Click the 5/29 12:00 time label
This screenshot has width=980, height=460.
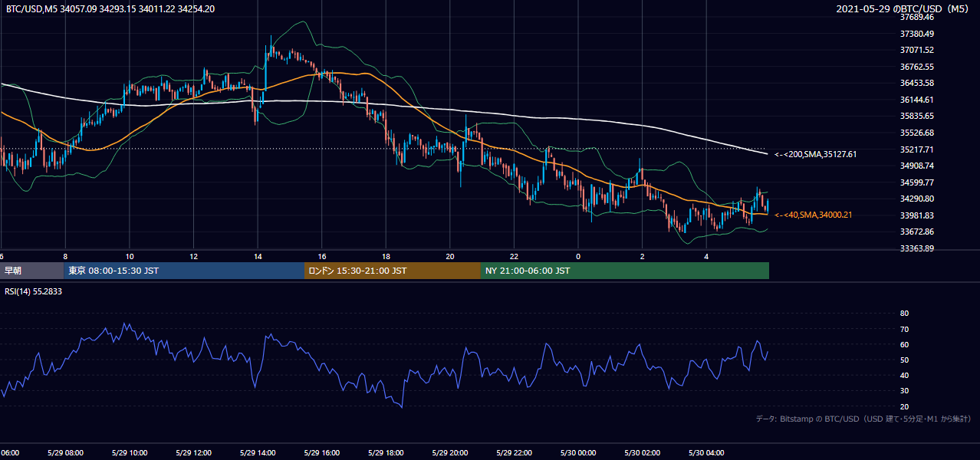click(x=193, y=452)
